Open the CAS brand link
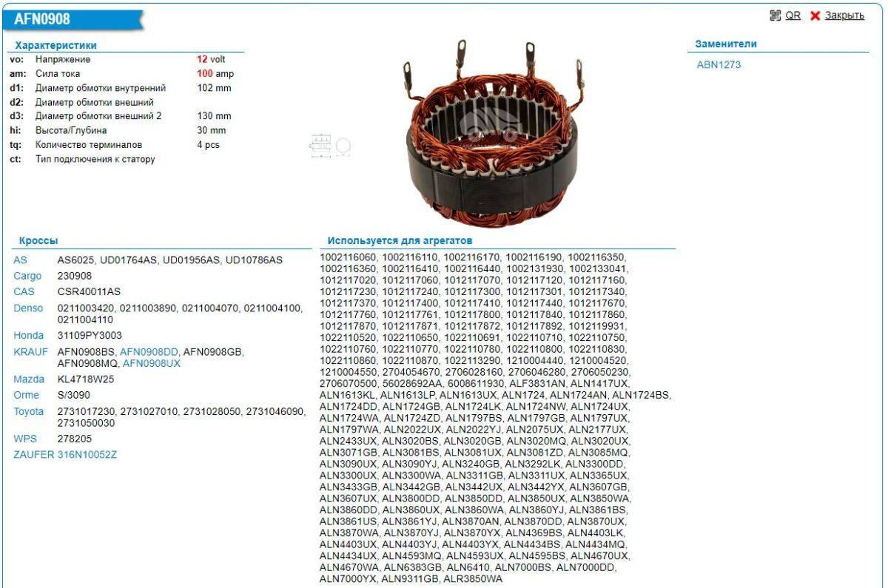The image size is (888, 588). coord(24,291)
